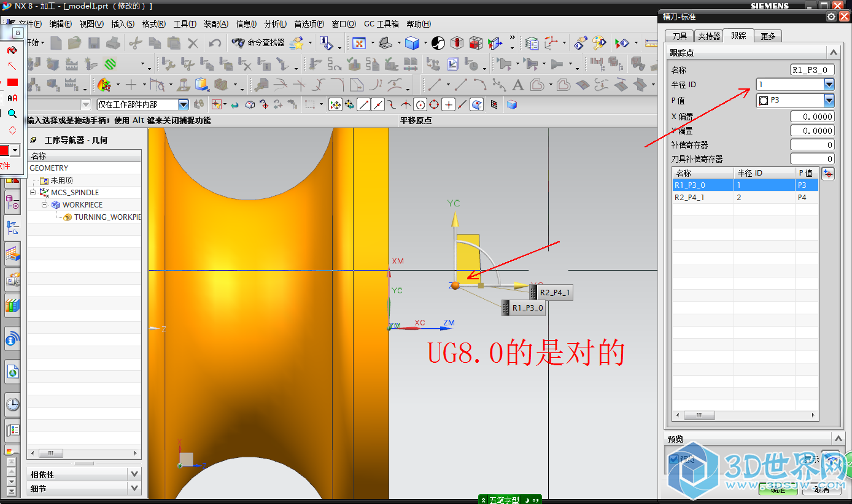Viewport: 852px width, 504px height.
Task: Click the ruler measure distance icon
Action: pyautogui.click(x=652, y=43)
